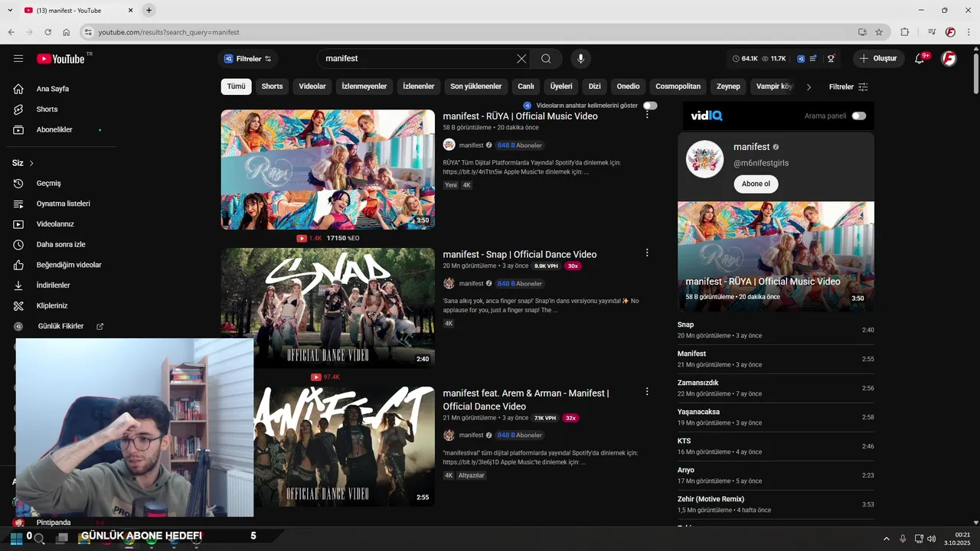This screenshot has height=551, width=980.
Task: Show more filter chips with right arrow
Action: (808, 87)
